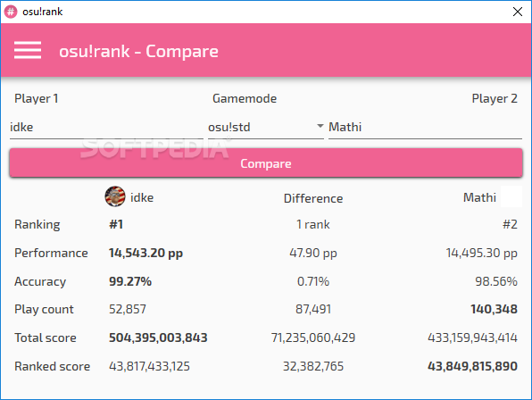Click 71,235,060,429 score difference

tap(313, 337)
